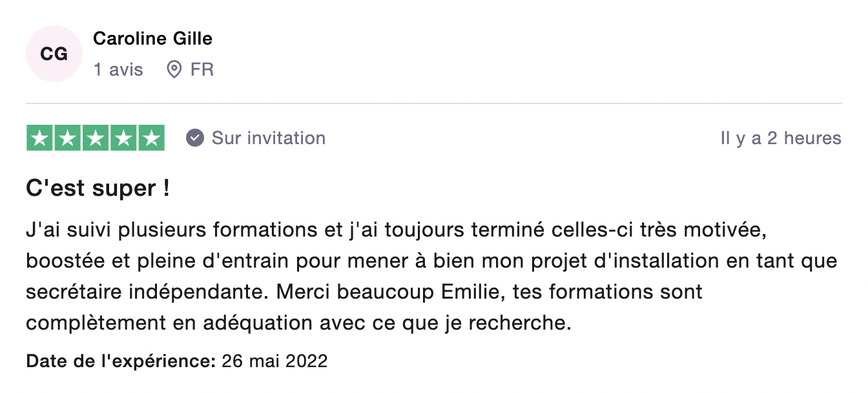Open the "Sur invitation" info label
The height and width of the screenshot is (393, 868).
pos(269,138)
